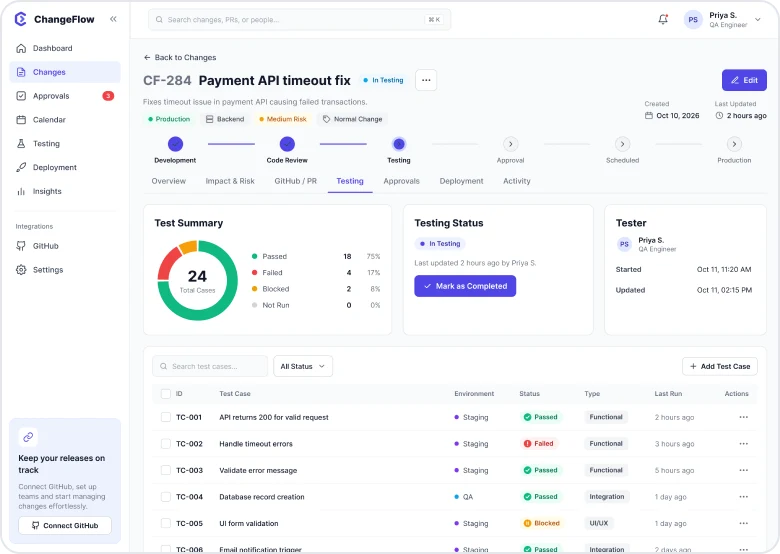Check the TC-003 row checkbox
Image resolution: width=780 pixels, height=554 pixels.
(x=166, y=470)
